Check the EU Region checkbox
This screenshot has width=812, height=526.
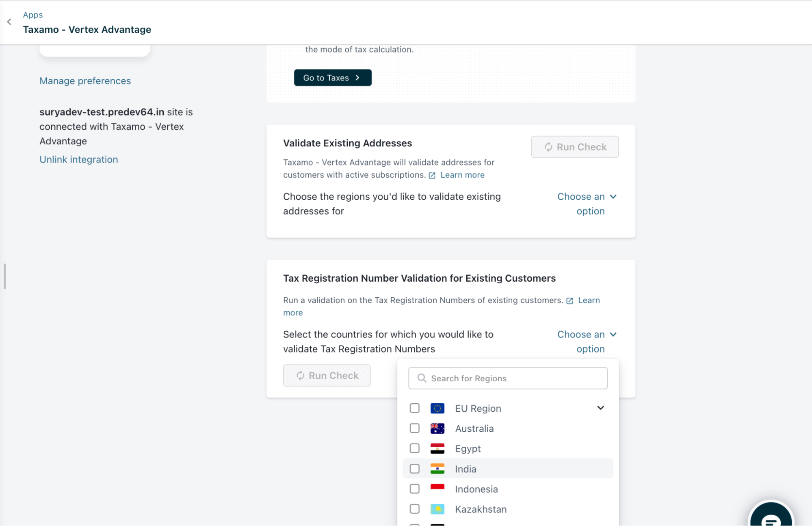[x=414, y=408]
